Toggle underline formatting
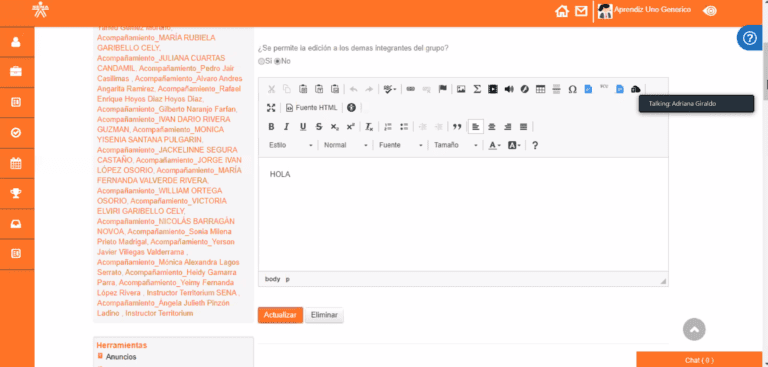The height and width of the screenshot is (367, 768). [x=303, y=127]
